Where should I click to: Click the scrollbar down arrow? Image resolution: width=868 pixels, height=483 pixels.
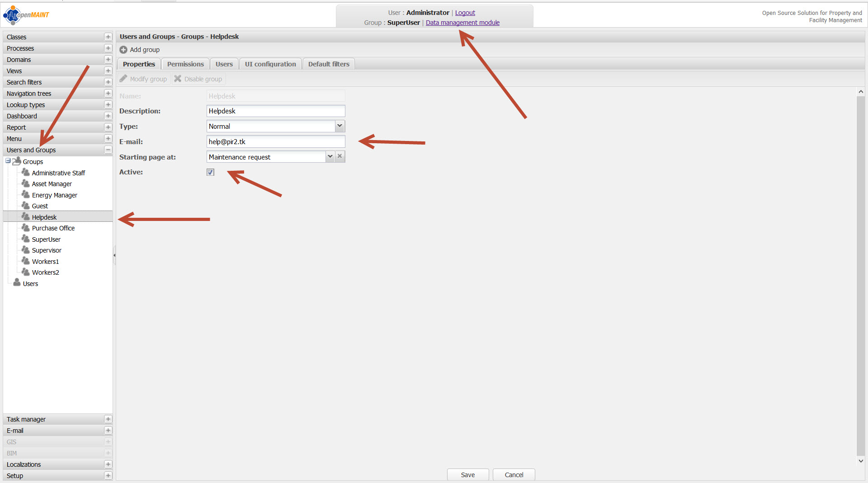861,461
